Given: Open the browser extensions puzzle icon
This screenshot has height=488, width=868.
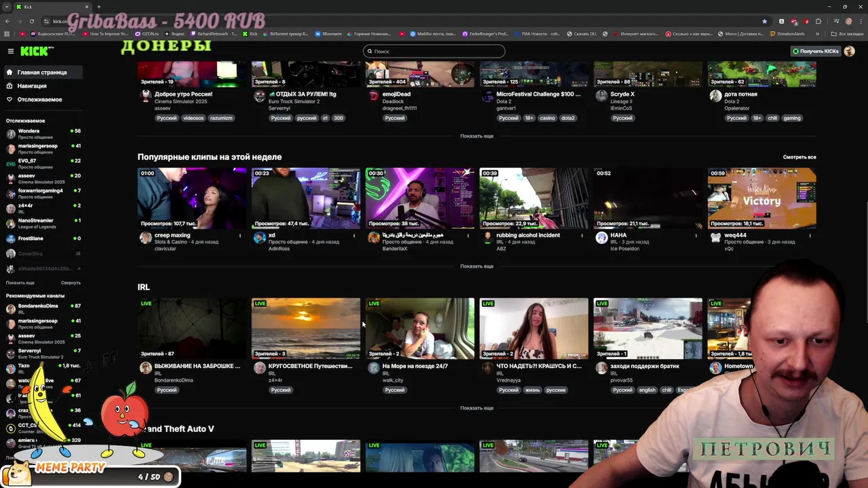Looking at the screenshot, I should pyautogui.click(x=818, y=21).
